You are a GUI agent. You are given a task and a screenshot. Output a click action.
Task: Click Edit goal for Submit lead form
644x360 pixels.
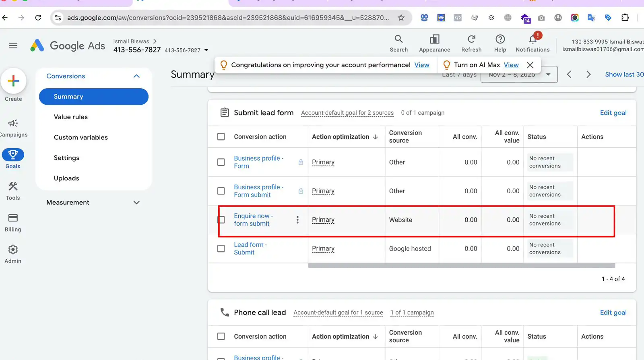613,113
